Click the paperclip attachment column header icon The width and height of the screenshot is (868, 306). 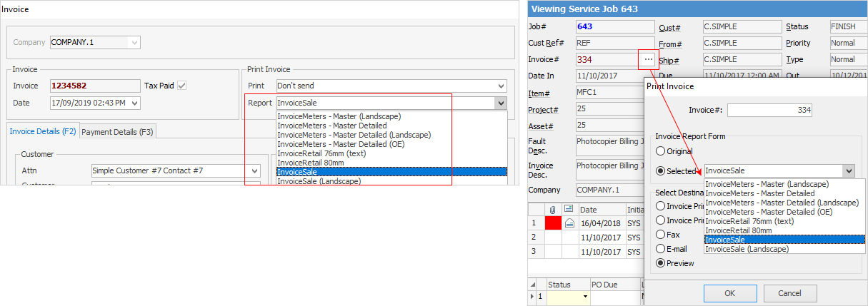(553, 210)
